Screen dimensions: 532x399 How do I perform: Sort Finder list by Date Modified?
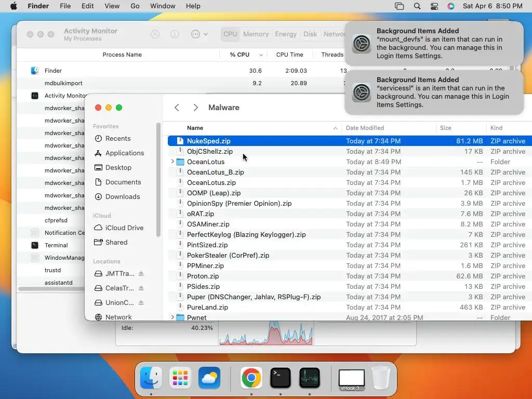(365, 128)
